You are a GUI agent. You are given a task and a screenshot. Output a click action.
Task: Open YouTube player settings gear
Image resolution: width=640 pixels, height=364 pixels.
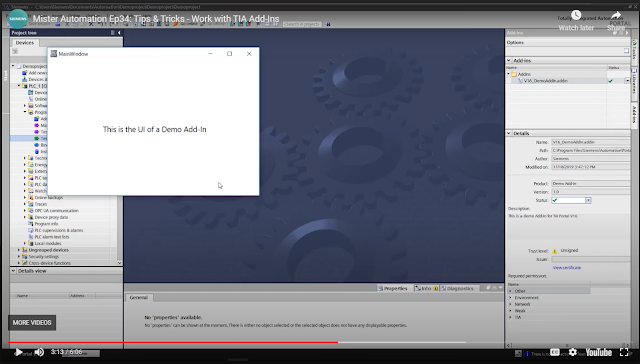(573, 352)
